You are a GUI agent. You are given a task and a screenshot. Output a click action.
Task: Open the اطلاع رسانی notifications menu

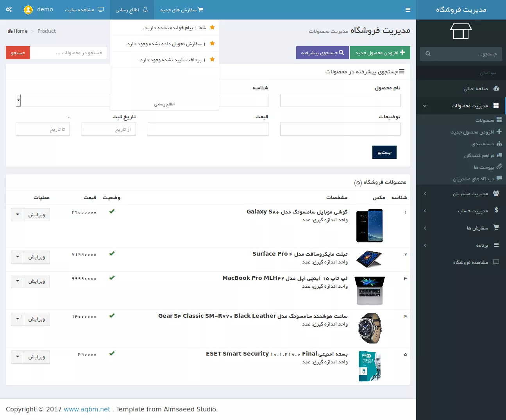click(x=132, y=10)
